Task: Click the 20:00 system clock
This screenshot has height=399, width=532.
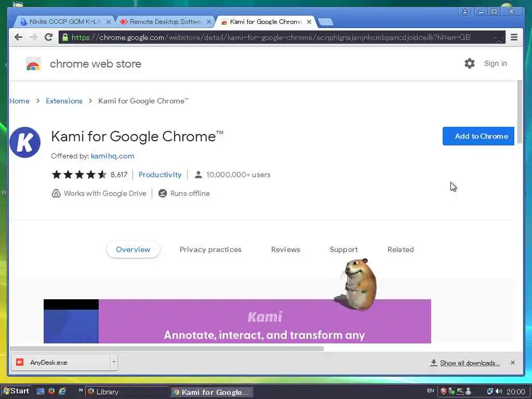Action: click(515, 392)
